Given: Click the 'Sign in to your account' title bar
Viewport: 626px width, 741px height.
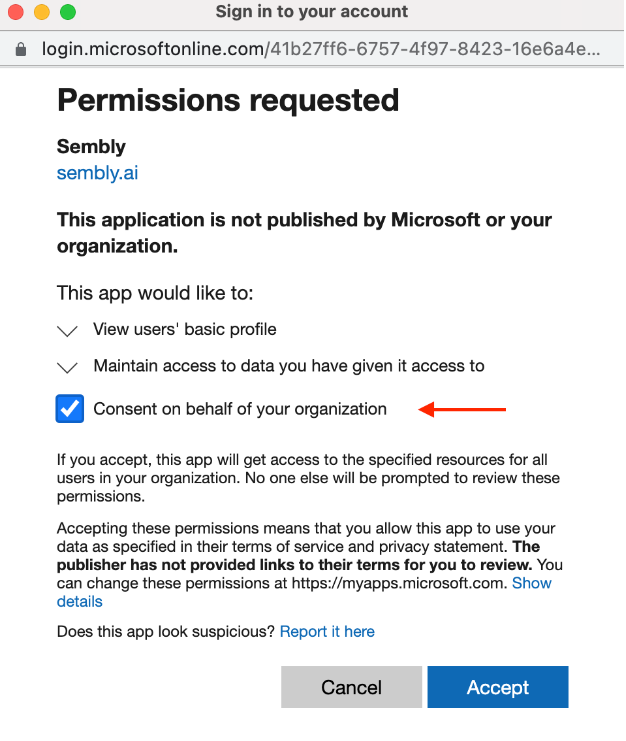Looking at the screenshot, I should point(312,13).
